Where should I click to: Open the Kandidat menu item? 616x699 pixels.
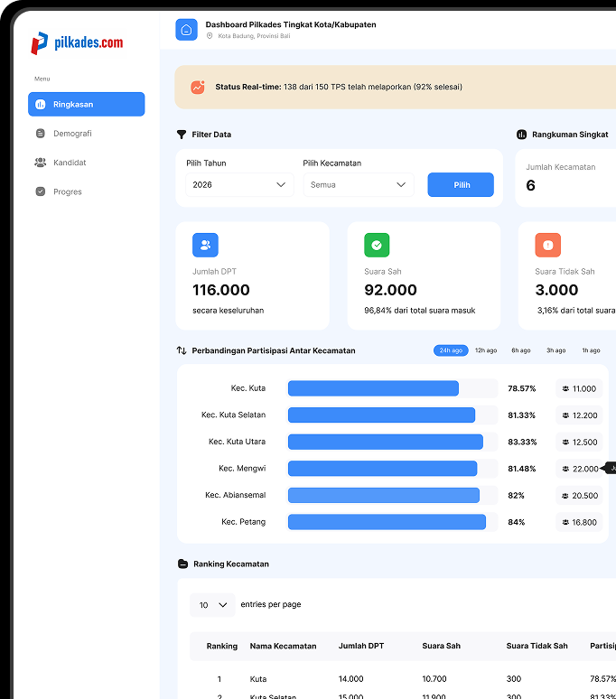pos(70,163)
